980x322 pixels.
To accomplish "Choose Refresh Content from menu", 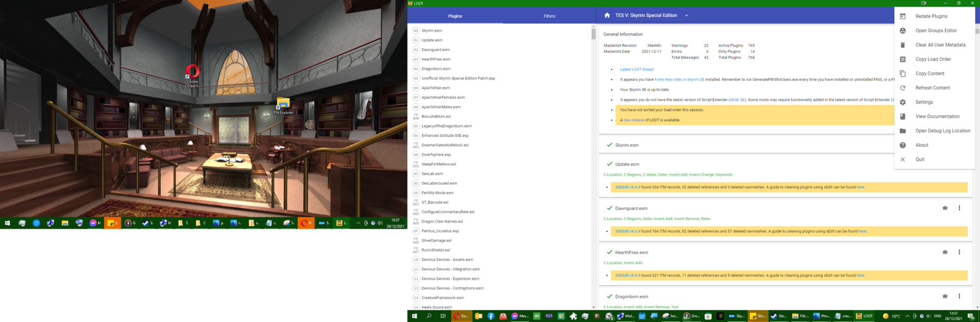I will (935, 88).
